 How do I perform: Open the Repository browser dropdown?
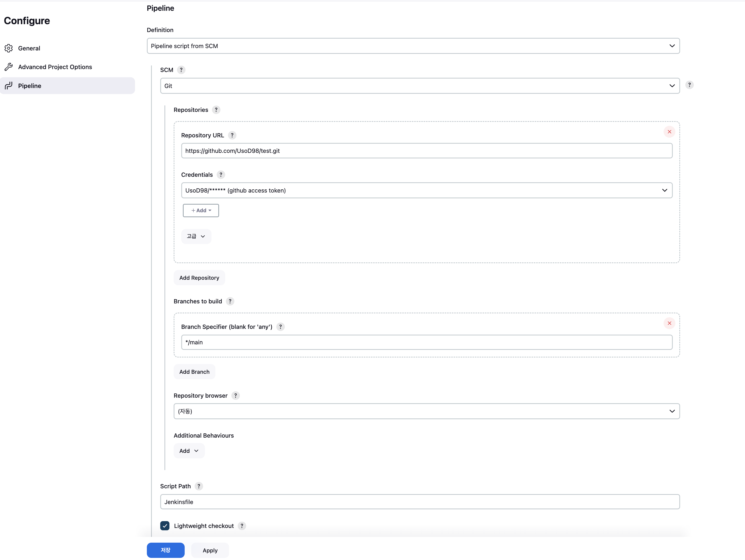[x=426, y=411]
